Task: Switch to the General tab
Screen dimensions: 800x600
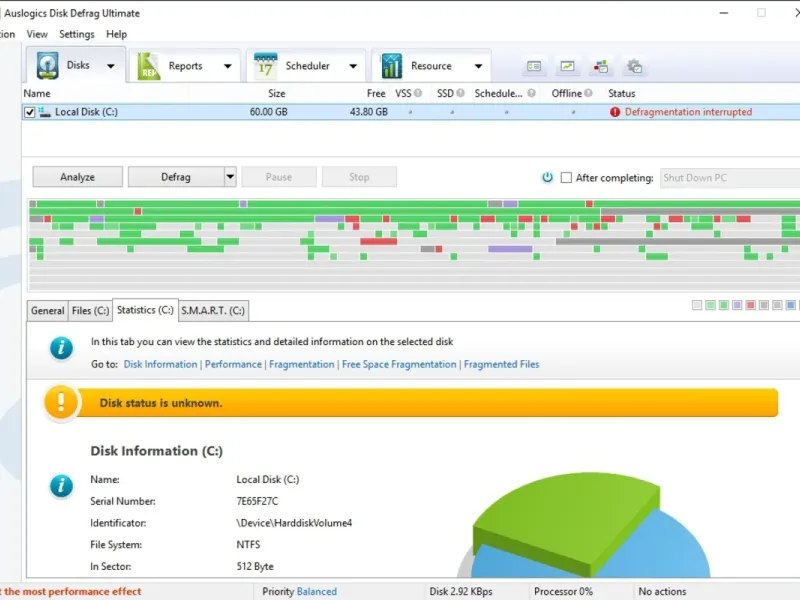Action: (x=47, y=311)
